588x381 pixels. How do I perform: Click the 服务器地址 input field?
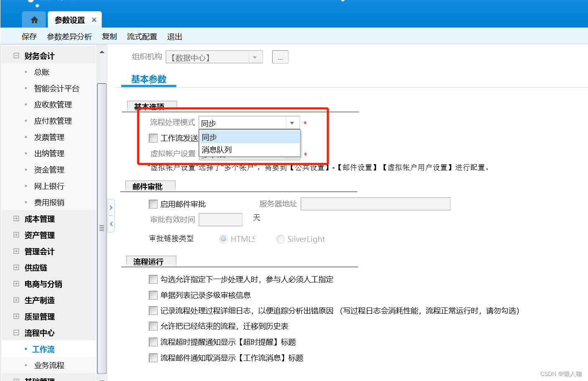375,204
